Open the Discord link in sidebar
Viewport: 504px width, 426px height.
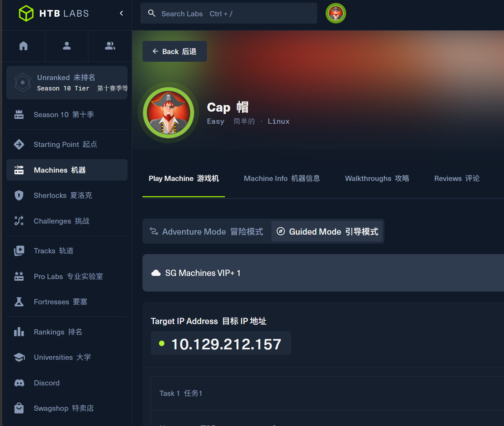point(67,383)
